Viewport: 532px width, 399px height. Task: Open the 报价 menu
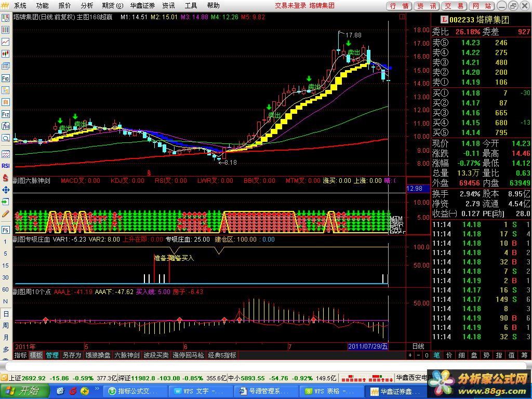[x=64, y=5]
